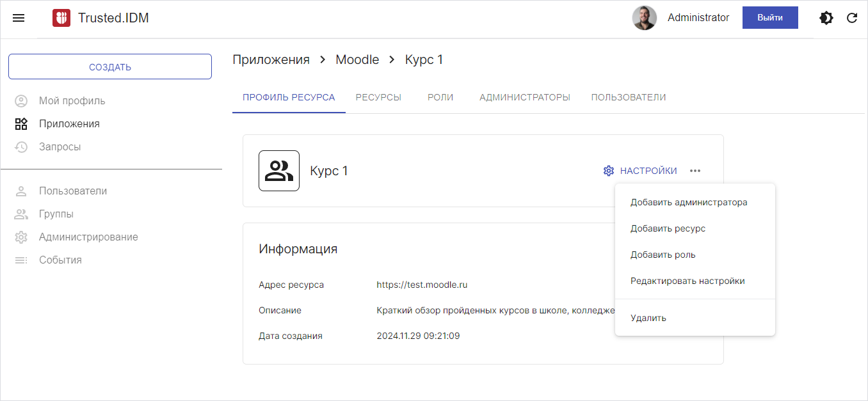The height and width of the screenshot is (401, 868).
Task: Open Запросы in sidebar
Action: click(x=60, y=147)
